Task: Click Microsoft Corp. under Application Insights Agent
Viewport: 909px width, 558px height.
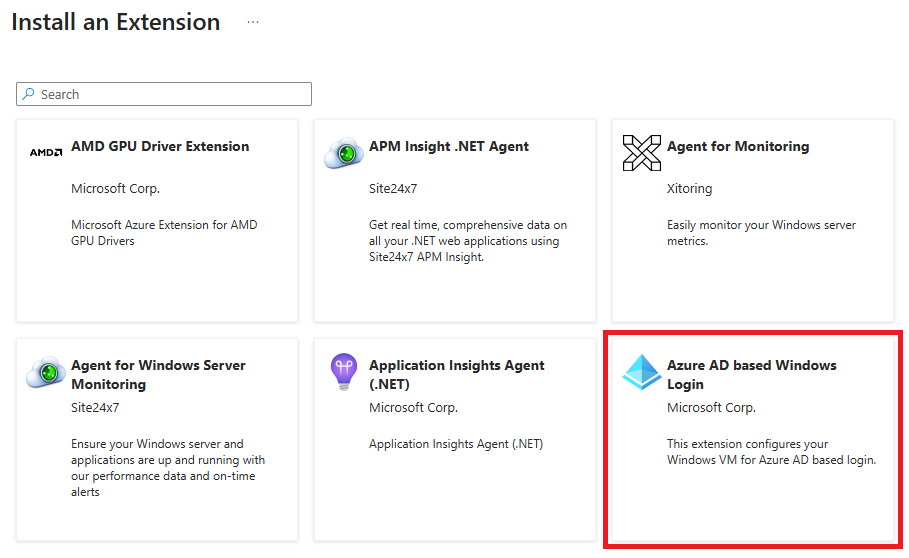Action: (413, 407)
